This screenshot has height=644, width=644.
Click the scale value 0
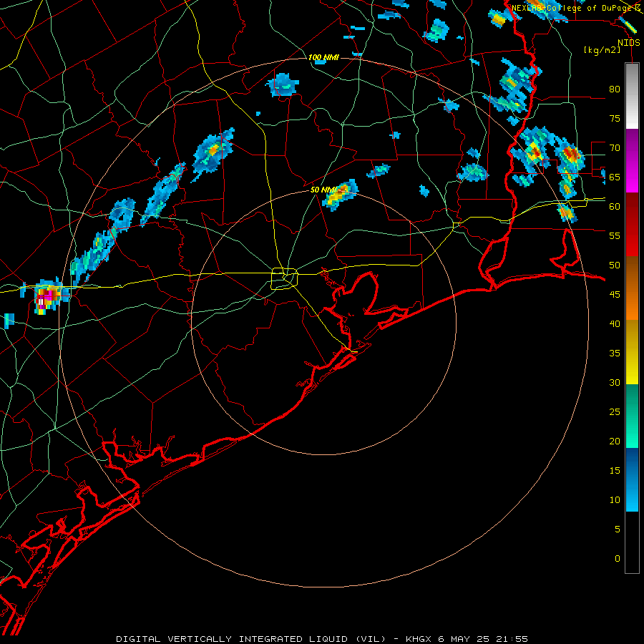pyautogui.click(x=618, y=559)
